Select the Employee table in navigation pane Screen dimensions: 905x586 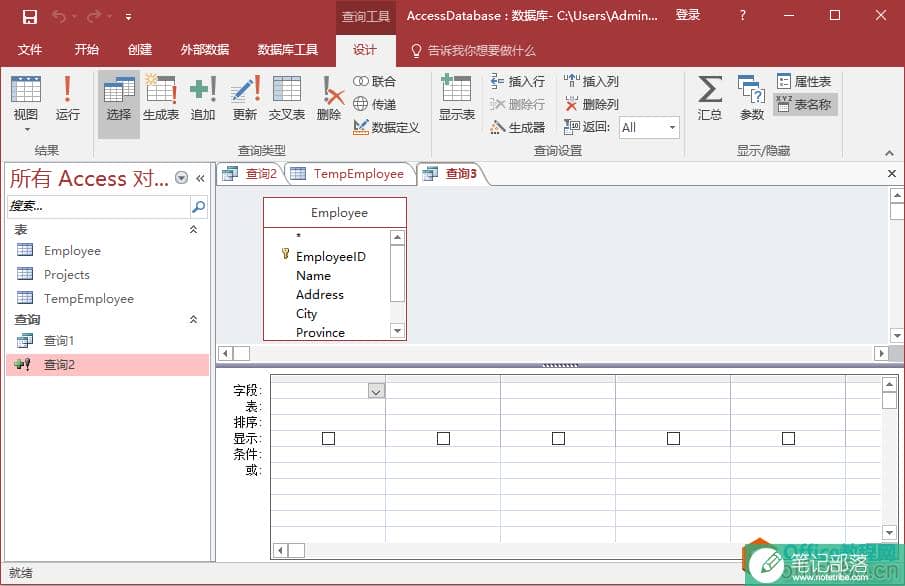pyautogui.click(x=107, y=251)
